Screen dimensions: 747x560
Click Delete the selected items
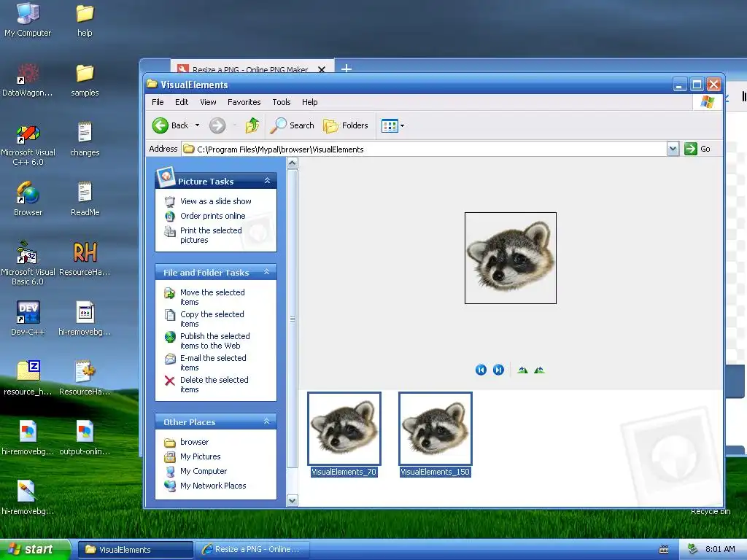pos(214,385)
